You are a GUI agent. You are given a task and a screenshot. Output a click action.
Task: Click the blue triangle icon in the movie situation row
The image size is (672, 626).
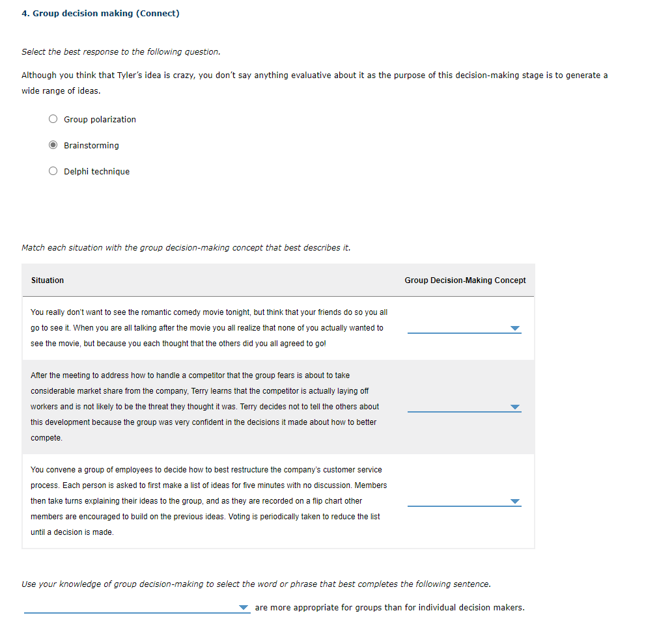click(515, 329)
